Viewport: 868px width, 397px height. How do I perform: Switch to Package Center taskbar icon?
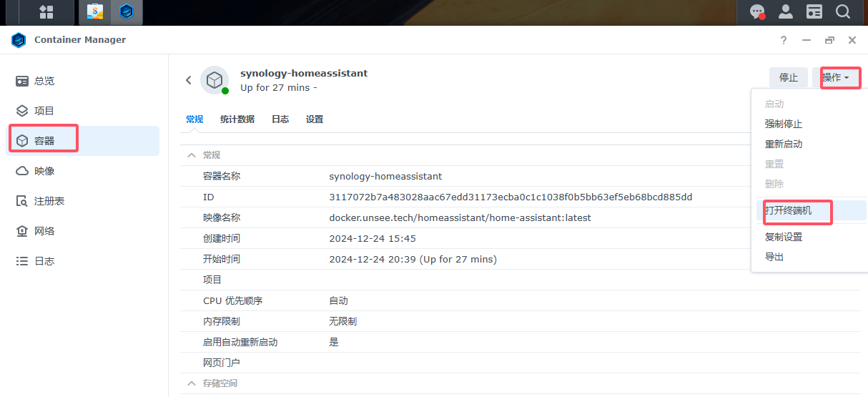(94, 11)
